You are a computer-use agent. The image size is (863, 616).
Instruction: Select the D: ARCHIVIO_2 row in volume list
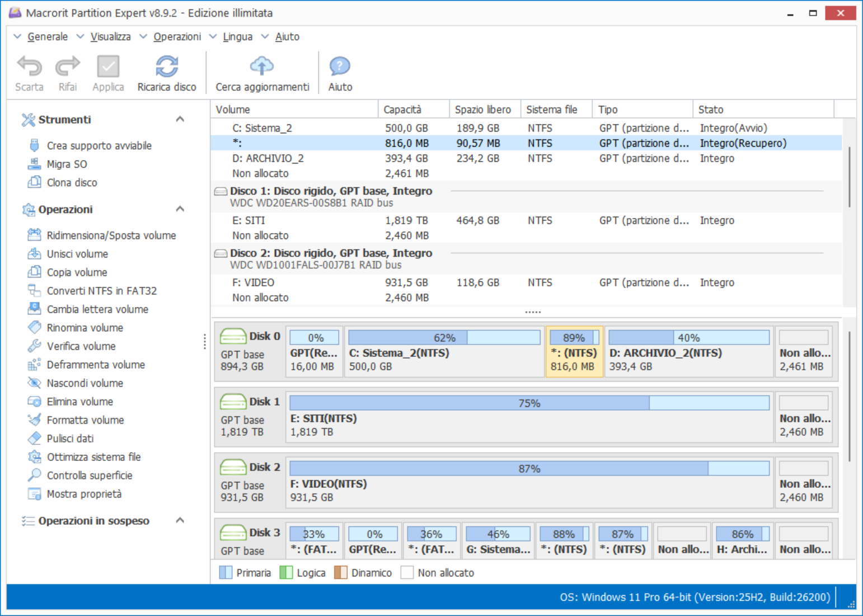(526, 158)
